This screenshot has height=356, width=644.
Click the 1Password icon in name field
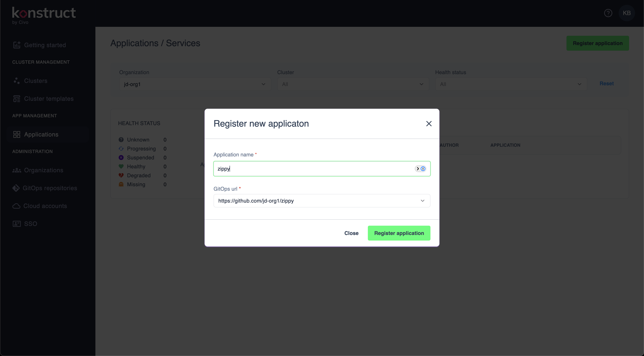pos(423,169)
